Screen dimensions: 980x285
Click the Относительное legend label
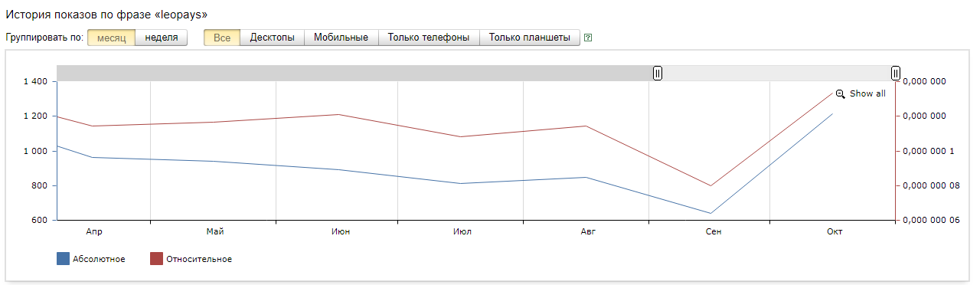(199, 259)
